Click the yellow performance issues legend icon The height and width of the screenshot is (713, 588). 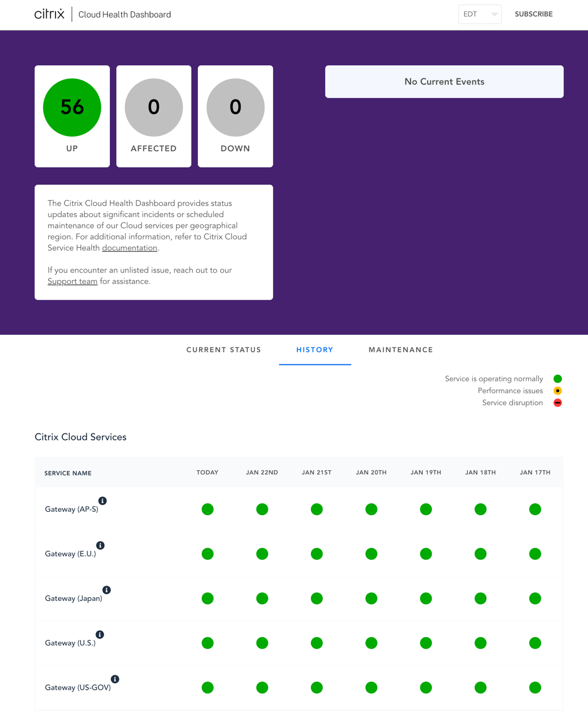[x=558, y=390]
